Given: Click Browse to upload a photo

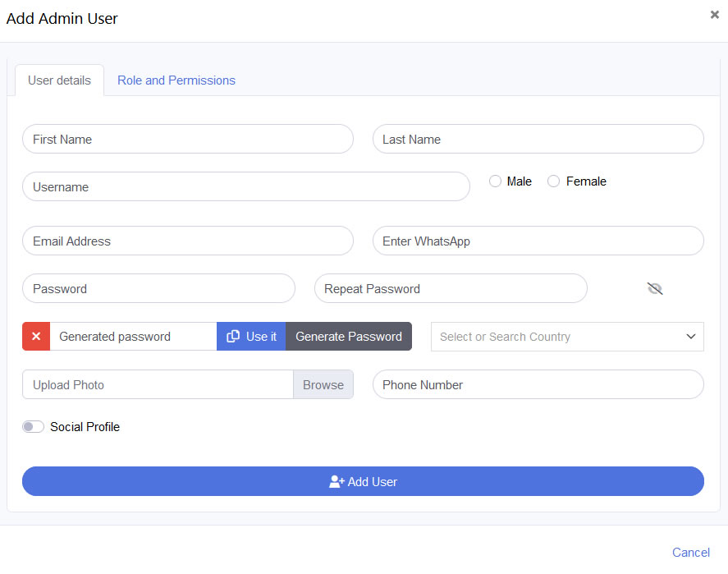Looking at the screenshot, I should point(323,384).
